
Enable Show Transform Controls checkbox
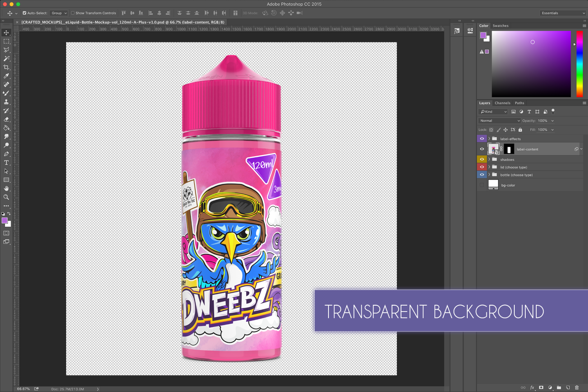pos(73,13)
